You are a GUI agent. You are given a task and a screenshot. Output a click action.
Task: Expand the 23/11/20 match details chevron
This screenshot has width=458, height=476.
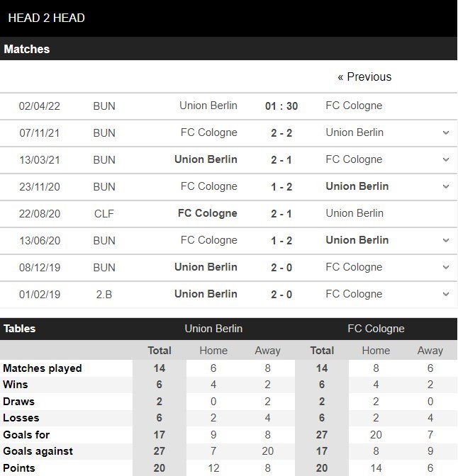click(445, 186)
